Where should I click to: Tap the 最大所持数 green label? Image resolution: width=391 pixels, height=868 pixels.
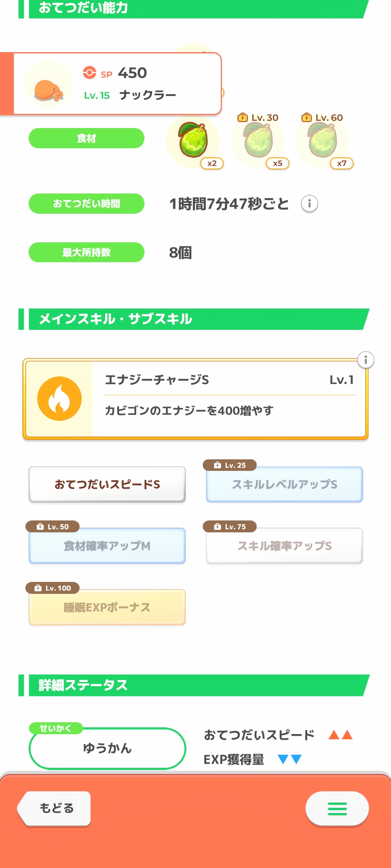coord(87,252)
